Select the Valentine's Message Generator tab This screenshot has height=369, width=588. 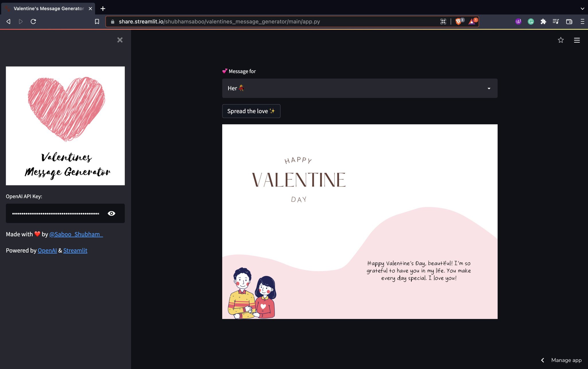tap(48, 9)
